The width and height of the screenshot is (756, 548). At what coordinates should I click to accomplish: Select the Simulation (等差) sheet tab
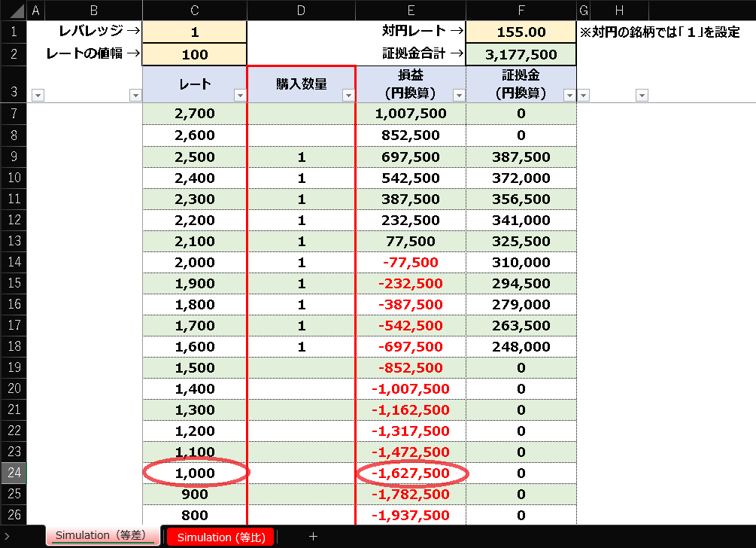103,535
